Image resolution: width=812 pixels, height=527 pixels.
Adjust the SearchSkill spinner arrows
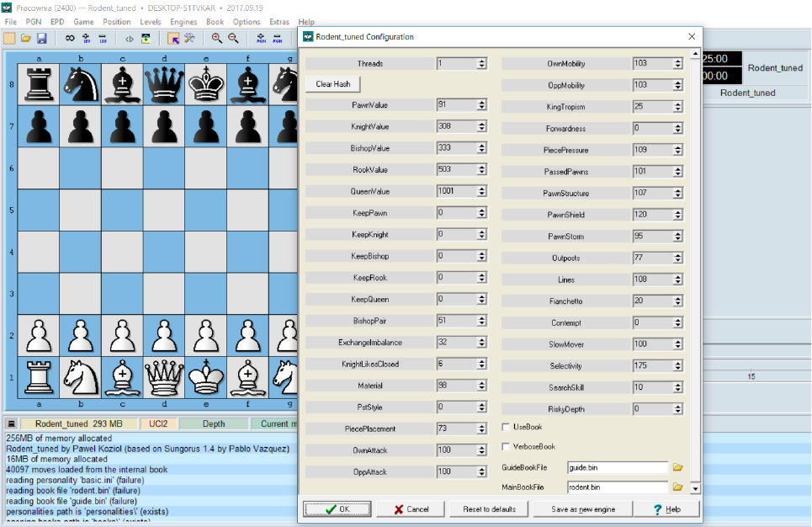pos(678,387)
